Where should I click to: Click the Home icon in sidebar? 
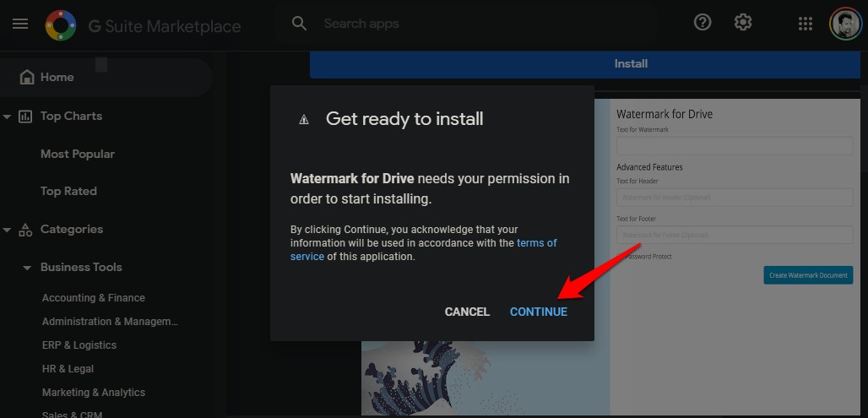click(x=26, y=77)
